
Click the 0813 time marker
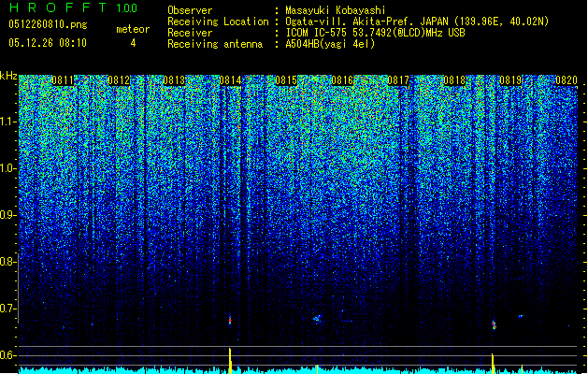(174, 80)
